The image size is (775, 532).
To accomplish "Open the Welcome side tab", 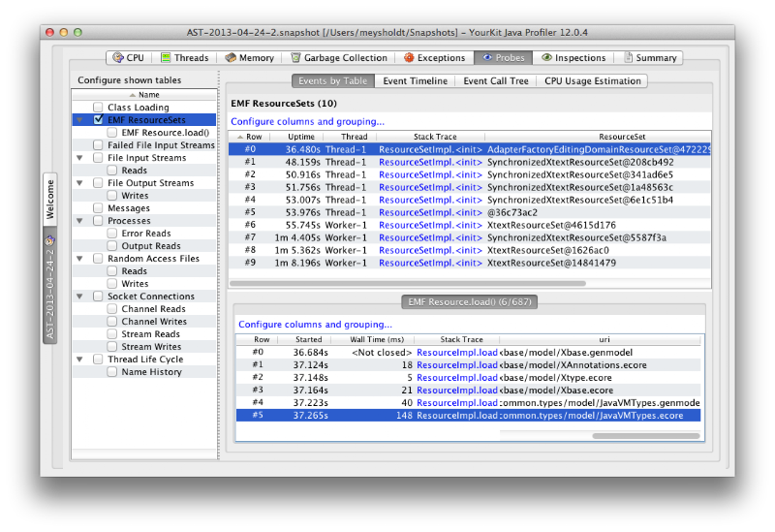I will (x=50, y=200).
